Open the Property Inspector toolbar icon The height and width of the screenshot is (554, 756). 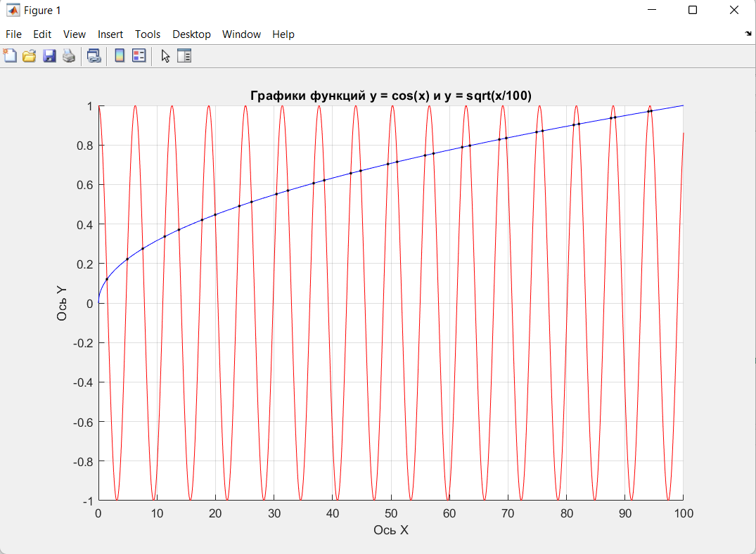tap(184, 56)
